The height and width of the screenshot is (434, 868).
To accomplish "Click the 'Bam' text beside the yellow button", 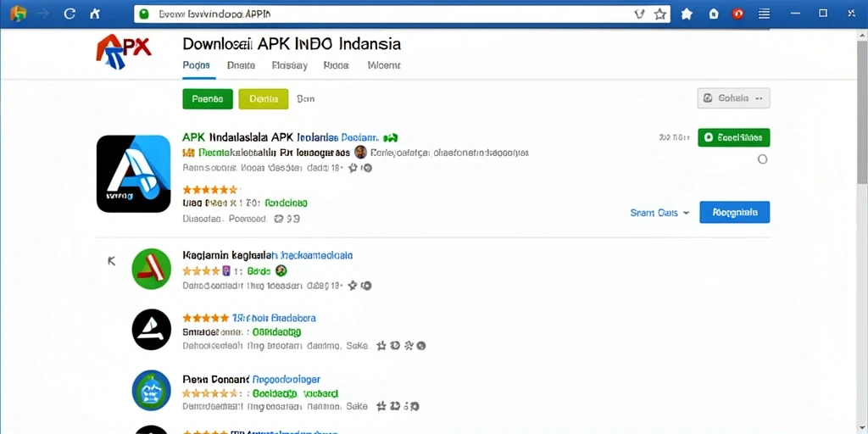I will point(305,98).
